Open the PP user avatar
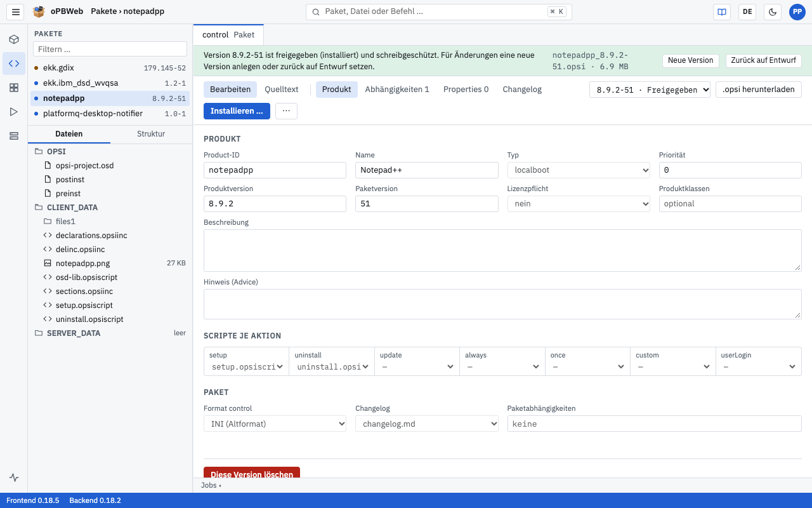 pos(797,11)
